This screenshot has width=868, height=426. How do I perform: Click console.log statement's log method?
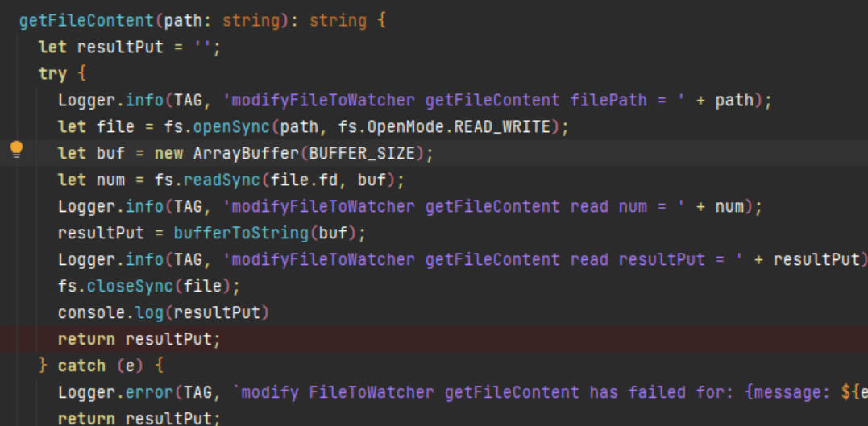149,313
